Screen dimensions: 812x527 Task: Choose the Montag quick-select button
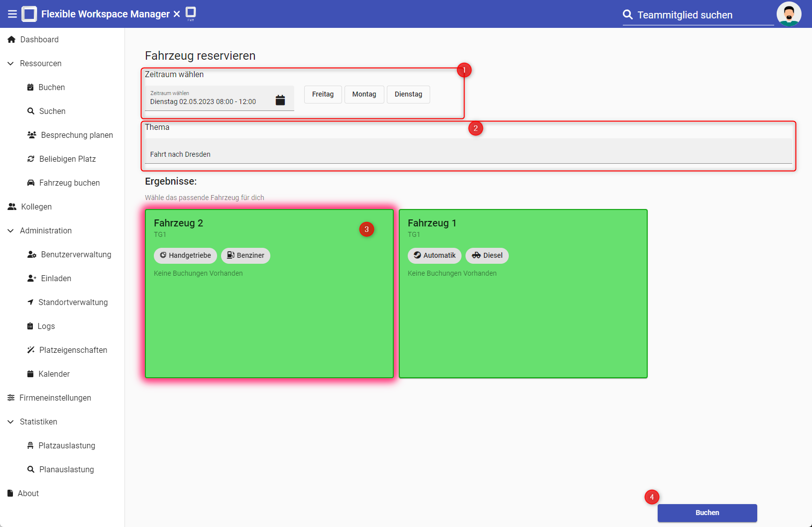[364, 94]
